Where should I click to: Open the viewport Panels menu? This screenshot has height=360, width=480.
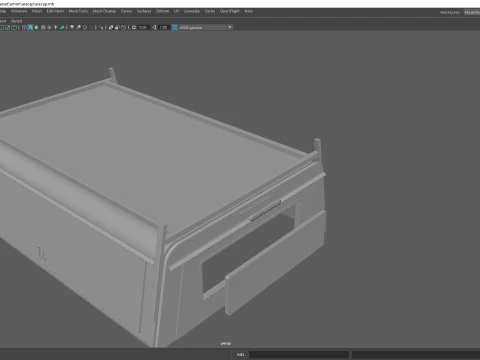pos(16,21)
